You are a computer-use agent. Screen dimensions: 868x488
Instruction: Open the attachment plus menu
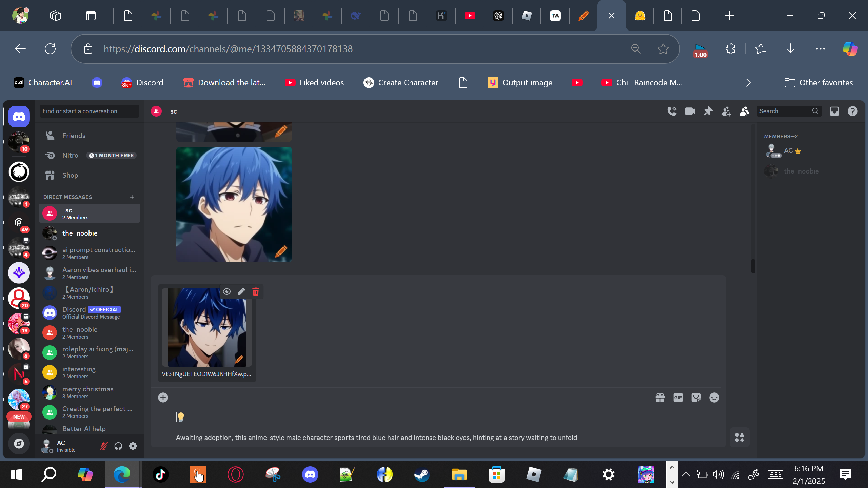pyautogui.click(x=163, y=398)
